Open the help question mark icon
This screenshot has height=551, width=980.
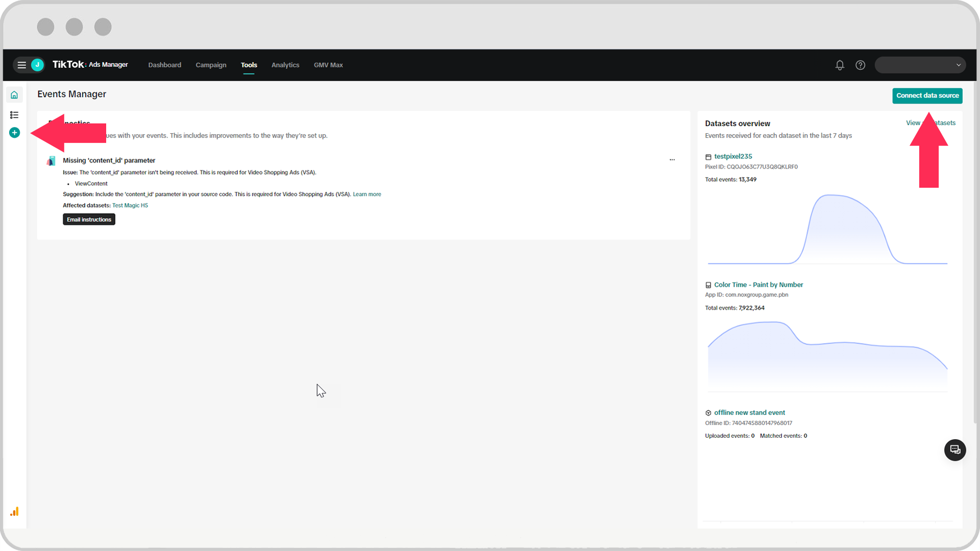point(860,65)
